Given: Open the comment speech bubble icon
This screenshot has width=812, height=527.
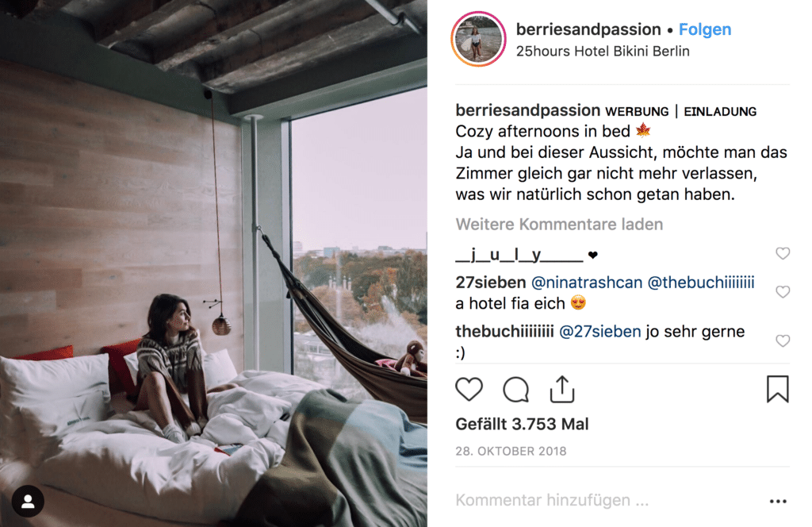Looking at the screenshot, I should [515, 389].
